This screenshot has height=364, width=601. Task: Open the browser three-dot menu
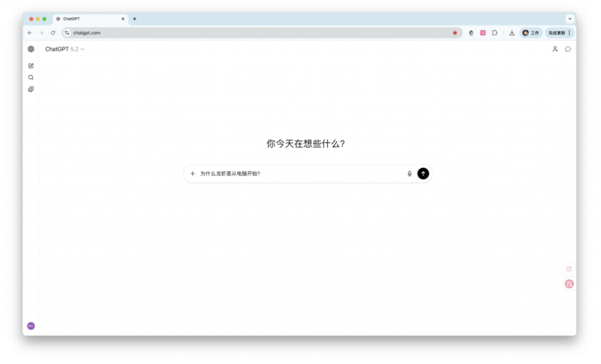[x=570, y=33]
